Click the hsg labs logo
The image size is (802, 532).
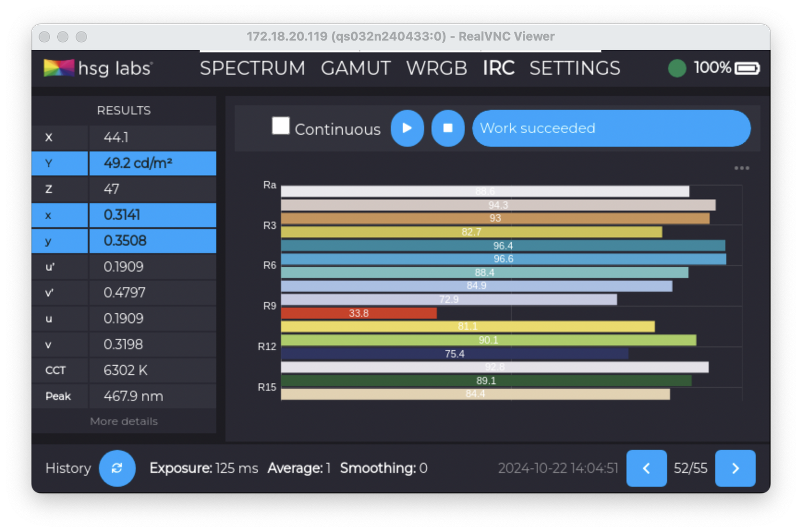pyautogui.click(x=98, y=68)
